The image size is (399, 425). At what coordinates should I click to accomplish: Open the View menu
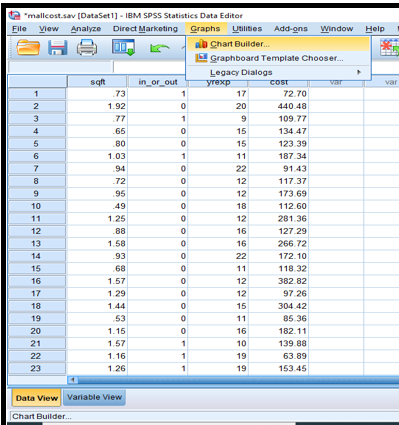pos(49,29)
